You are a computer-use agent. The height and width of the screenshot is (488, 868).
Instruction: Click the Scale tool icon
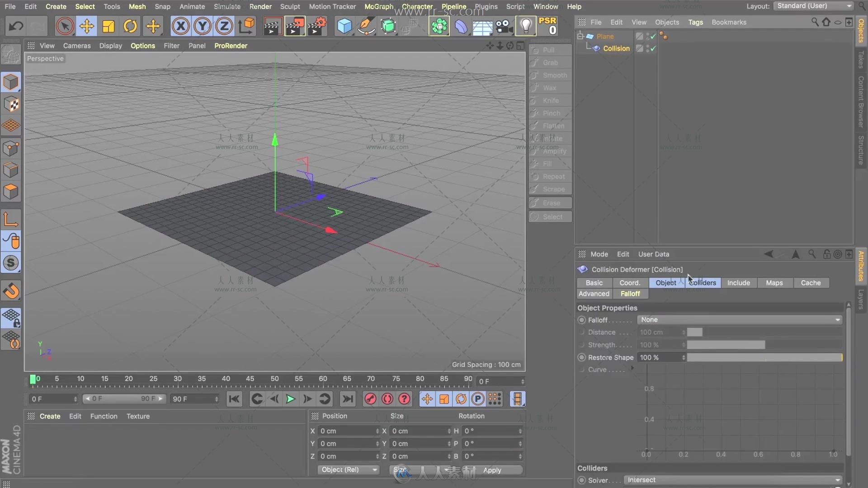108,26
